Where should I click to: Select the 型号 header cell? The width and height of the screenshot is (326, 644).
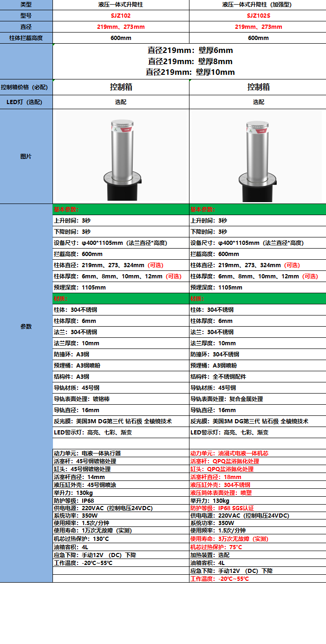tap(26, 15)
